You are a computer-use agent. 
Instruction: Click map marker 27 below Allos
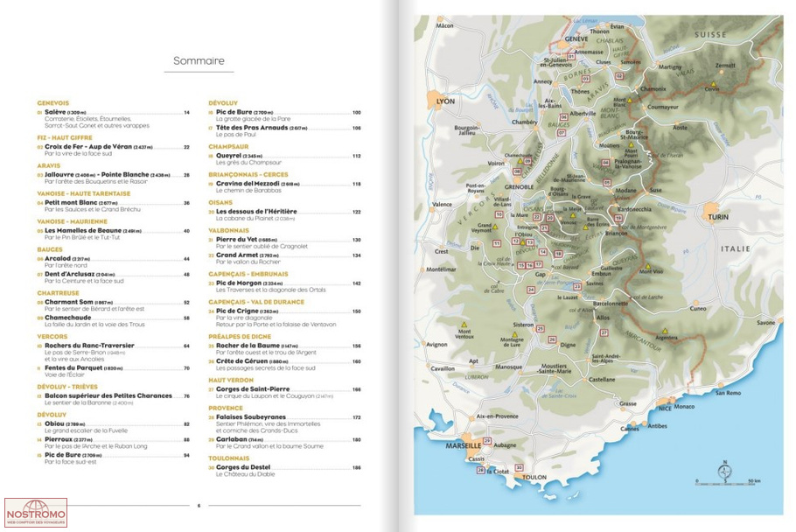tap(604, 333)
